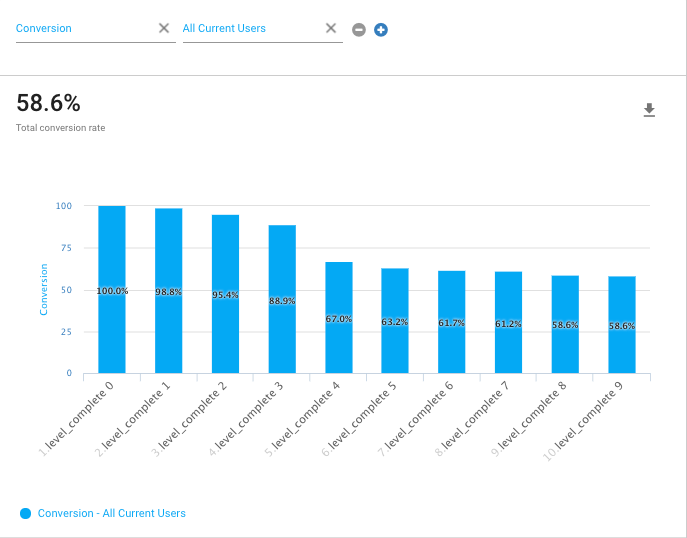Click the gray minus remove-series icon
The image size is (687, 538).
click(x=359, y=30)
